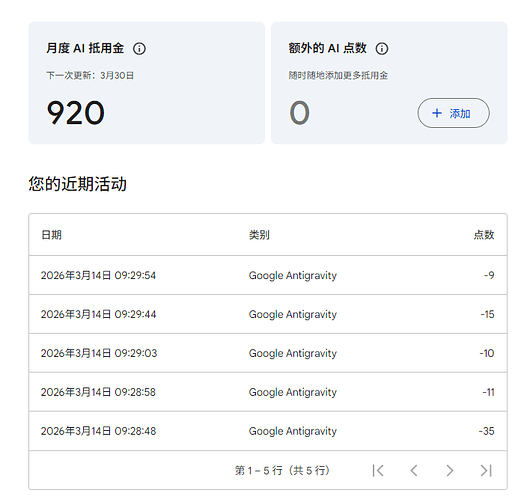Select the 日期 column header
527x499 pixels.
(51, 235)
